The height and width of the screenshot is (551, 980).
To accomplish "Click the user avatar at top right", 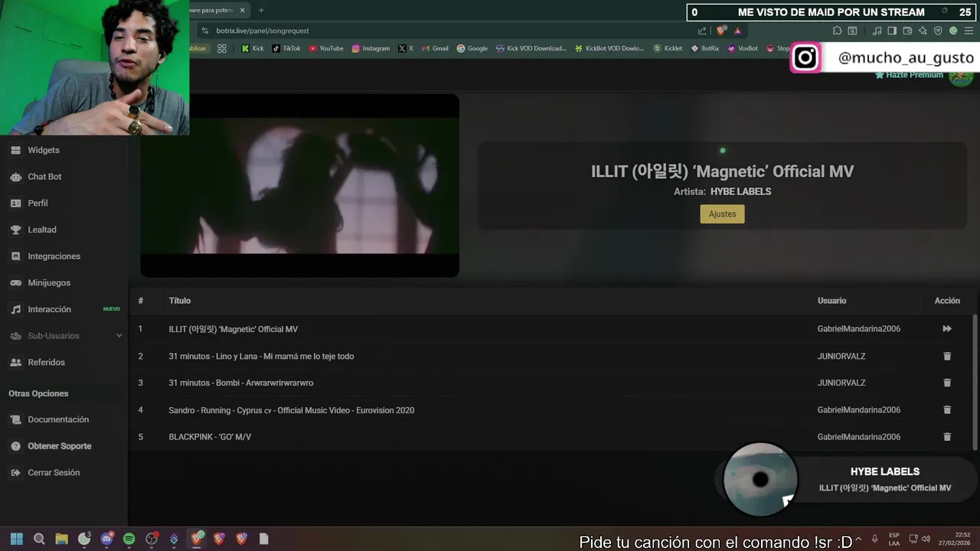I will click(x=961, y=77).
